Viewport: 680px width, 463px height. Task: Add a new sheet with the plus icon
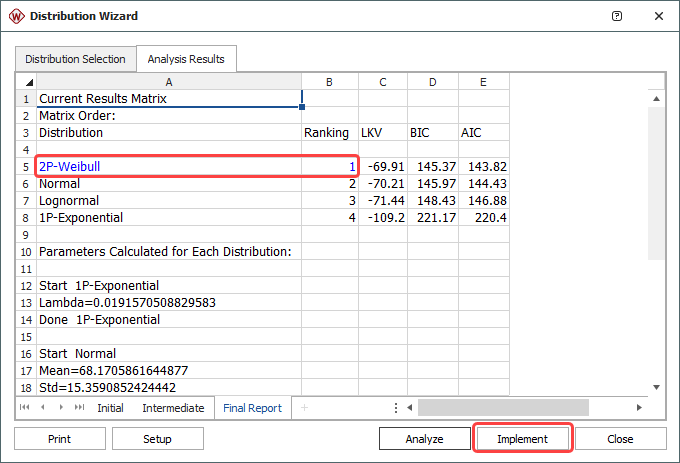[305, 408]
